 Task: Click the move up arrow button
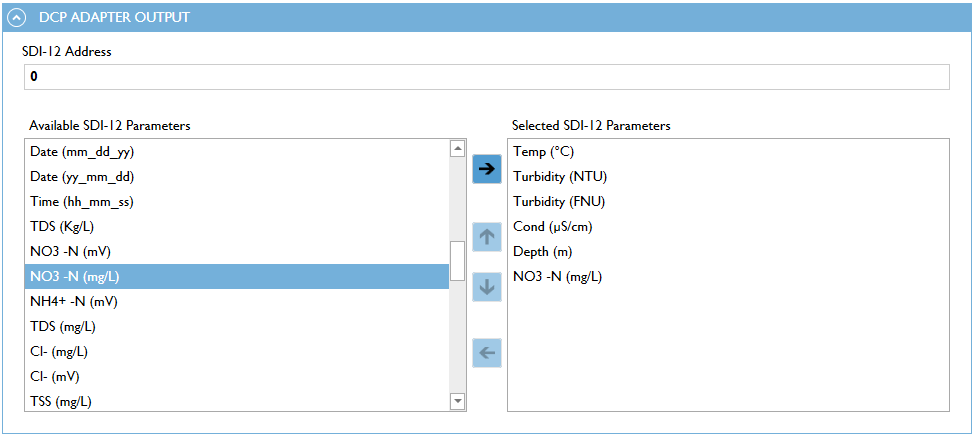tap(486, 237)
